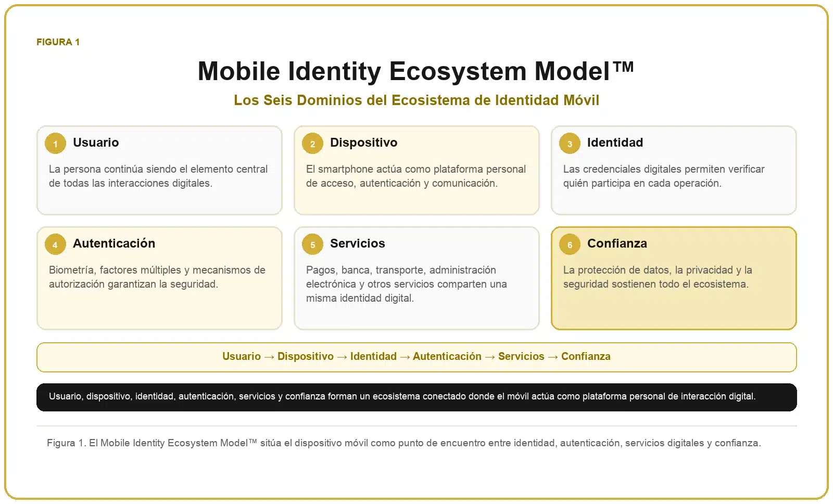Select the description "Pagos, banca, transporte, administración electrónica"
833x504 pixels.
(x=407, y=284)
